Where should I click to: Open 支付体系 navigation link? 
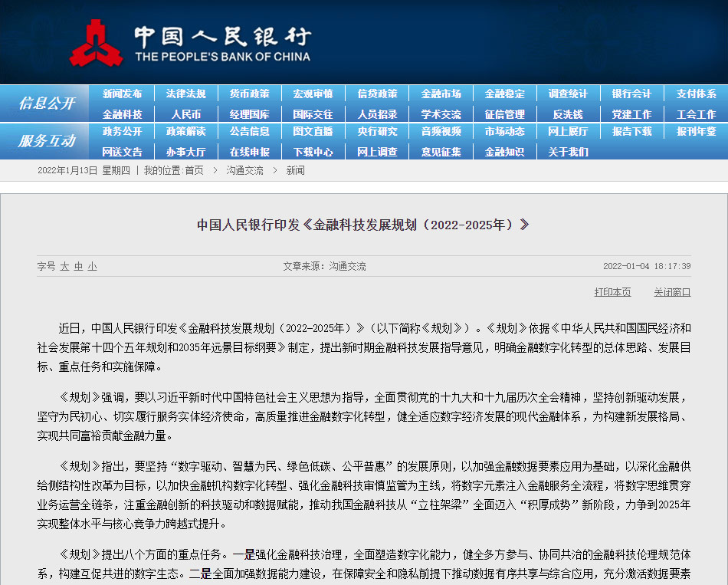(x=696, y=94)
